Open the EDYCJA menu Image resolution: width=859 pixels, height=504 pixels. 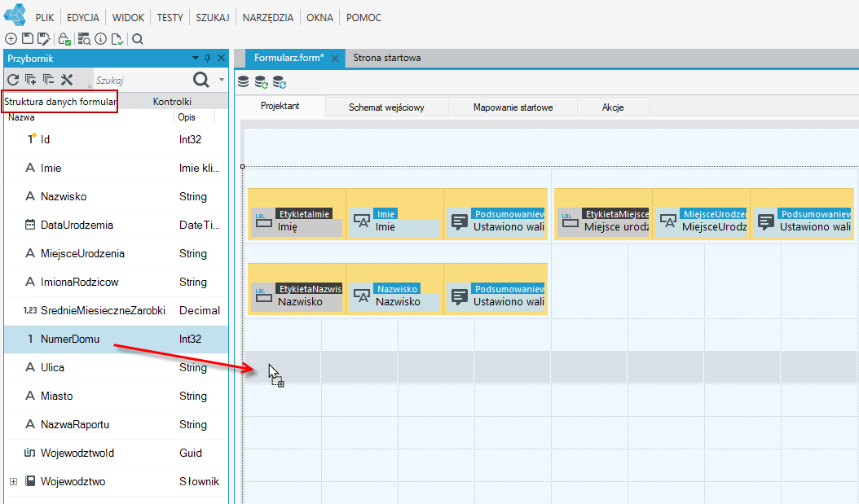tap(83, 18)
